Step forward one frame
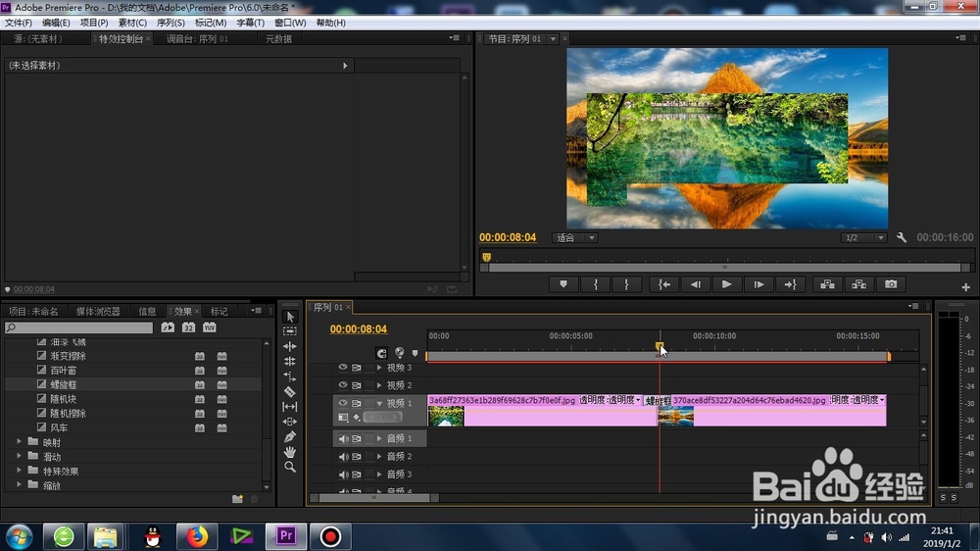Viewport: 980px width, 551px height. (x=759, y=284)
